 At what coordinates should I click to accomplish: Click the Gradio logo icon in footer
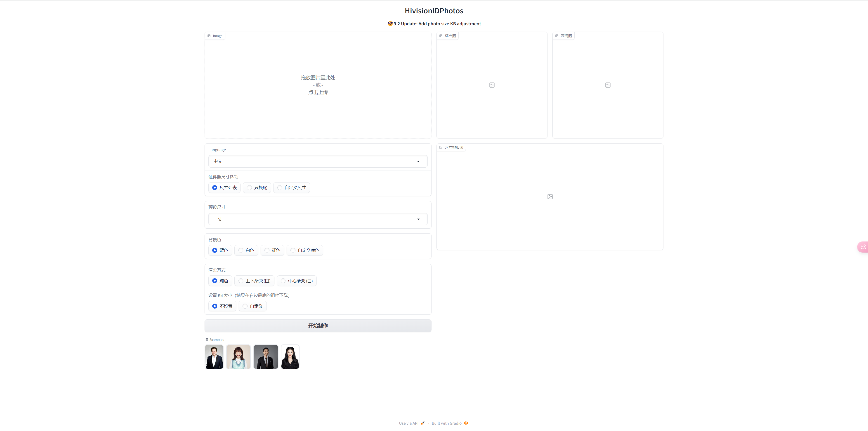[x=466, y=423]
